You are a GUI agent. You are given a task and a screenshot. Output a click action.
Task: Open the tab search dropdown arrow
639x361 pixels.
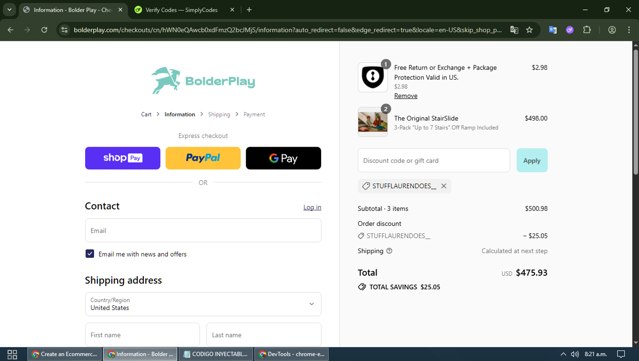[x=9, y=10]
